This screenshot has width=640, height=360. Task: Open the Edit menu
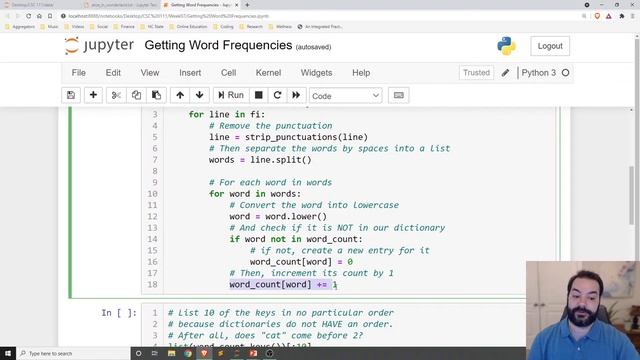(x=113, y=73)
